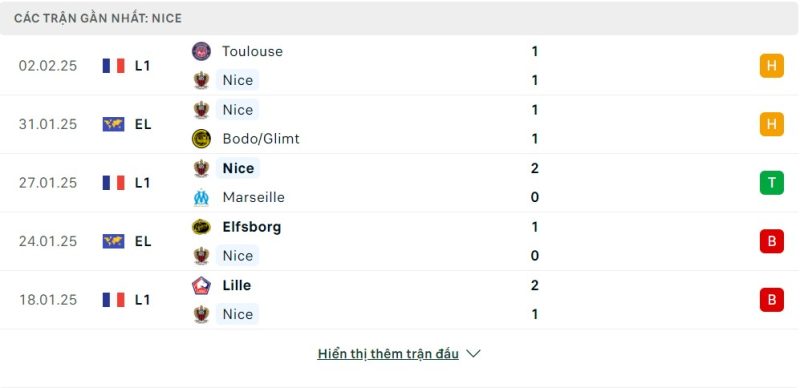The width and height of the screenshot is (800, 388).
Task: Click the orange H badge for Toulouse match
Action: [771, 66]
